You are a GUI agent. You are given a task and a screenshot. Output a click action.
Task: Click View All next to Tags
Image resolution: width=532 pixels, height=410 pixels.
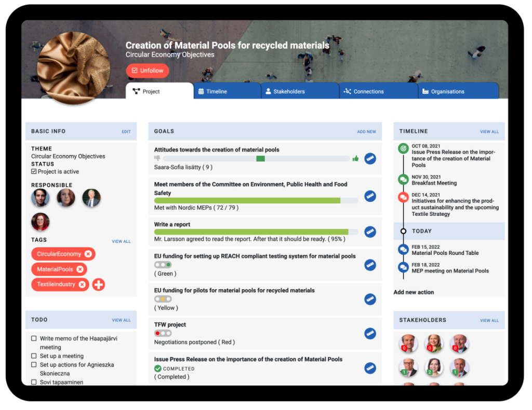pyautogui.click(x=121, y=241)
